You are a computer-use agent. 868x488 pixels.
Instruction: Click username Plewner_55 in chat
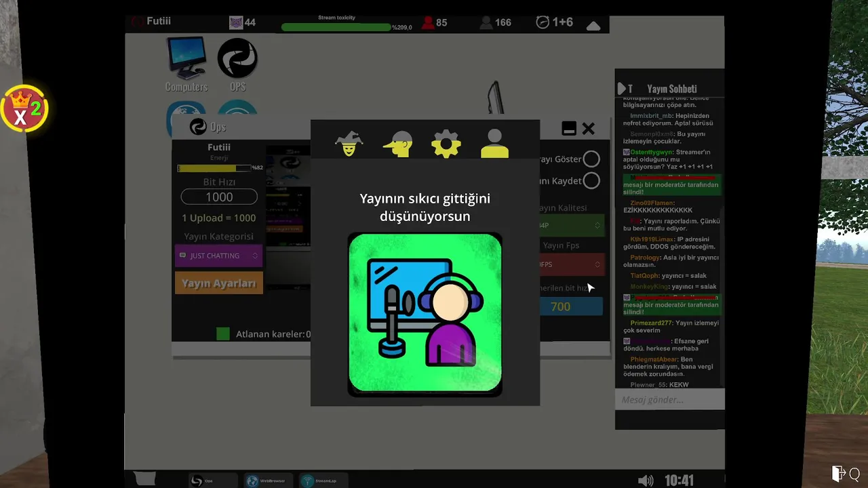[648, 385]
